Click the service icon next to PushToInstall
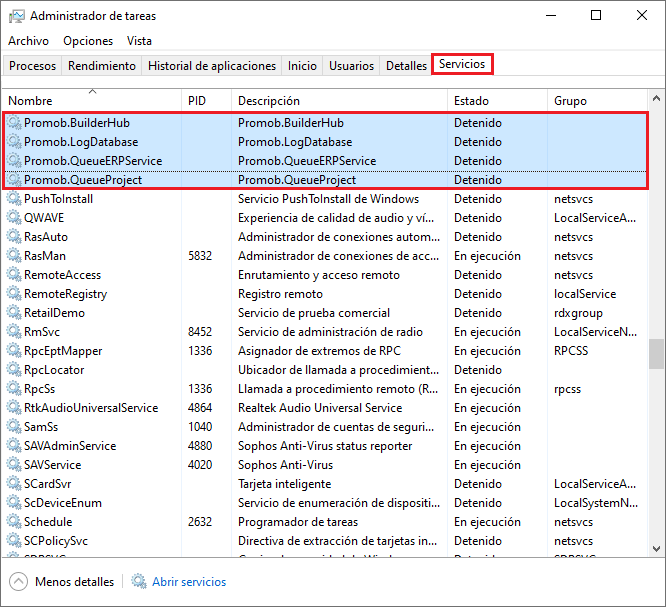 coord(14,199)
